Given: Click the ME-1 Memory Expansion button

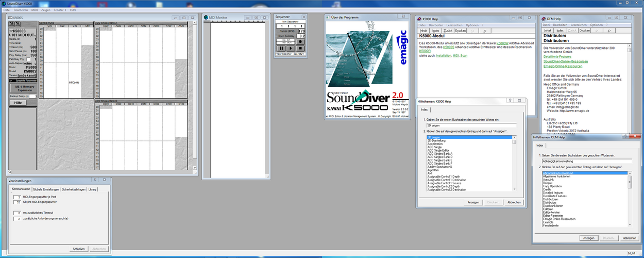Looking at the screenshot, I should pos(23,87).
